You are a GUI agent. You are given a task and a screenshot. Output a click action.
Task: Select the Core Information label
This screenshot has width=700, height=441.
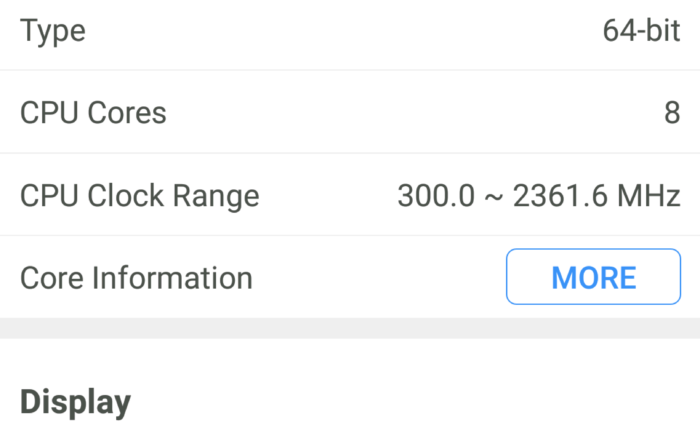tap(136, 277)
